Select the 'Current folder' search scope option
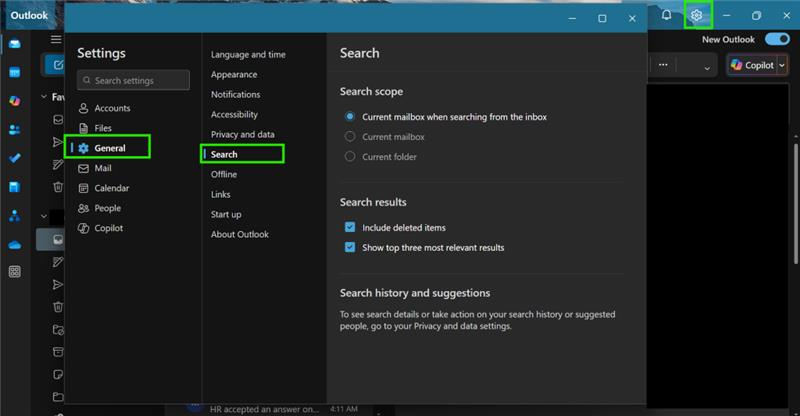This screenshot has height=416, width=800. [x=381, y=157]
